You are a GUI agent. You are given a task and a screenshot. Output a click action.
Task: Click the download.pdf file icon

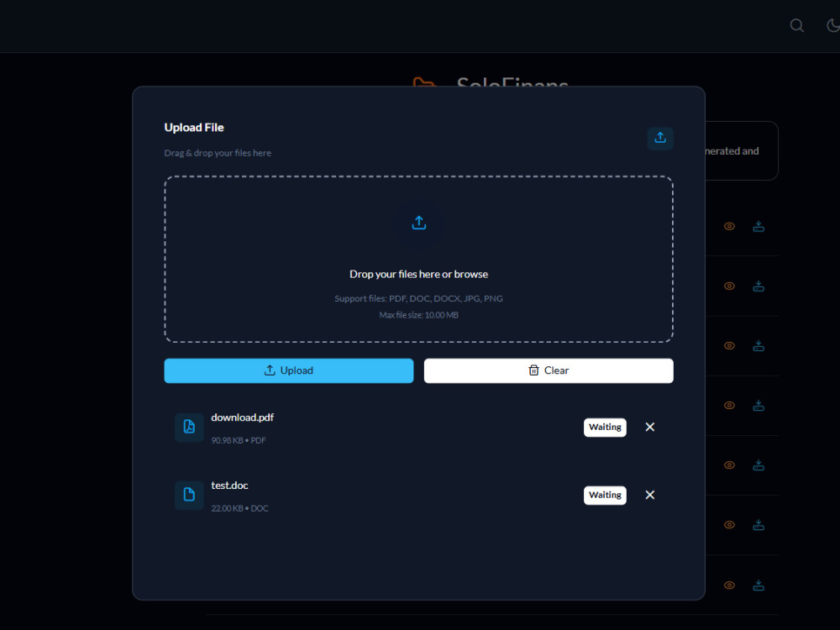tap(189, 427)
